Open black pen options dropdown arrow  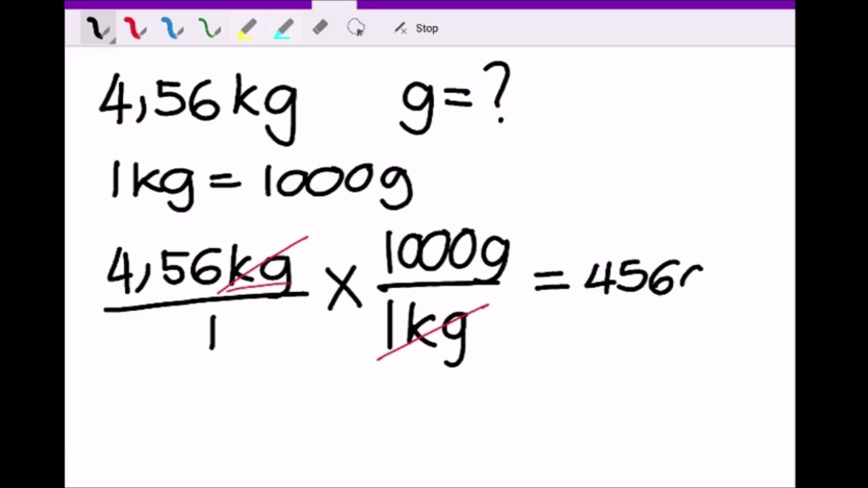coord(112,41)
